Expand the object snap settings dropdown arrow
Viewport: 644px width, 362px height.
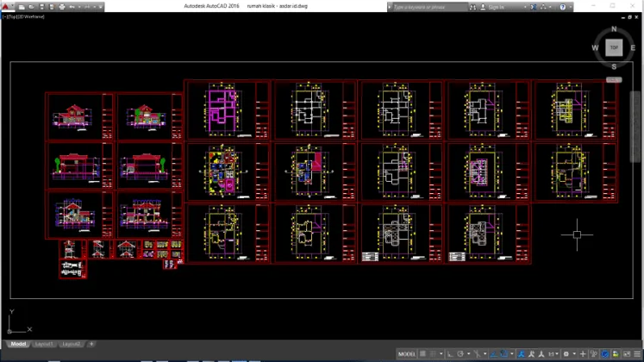512,354
